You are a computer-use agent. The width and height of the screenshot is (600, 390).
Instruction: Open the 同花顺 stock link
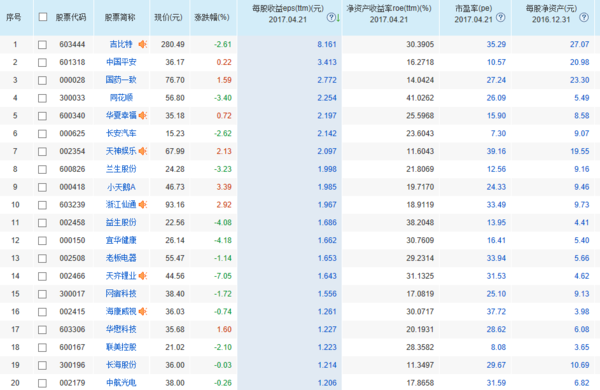point(121,98)
